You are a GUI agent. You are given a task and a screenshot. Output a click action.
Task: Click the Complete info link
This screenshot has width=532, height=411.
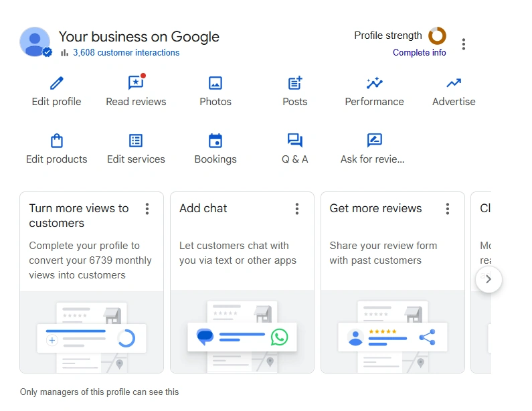[420, 53]
